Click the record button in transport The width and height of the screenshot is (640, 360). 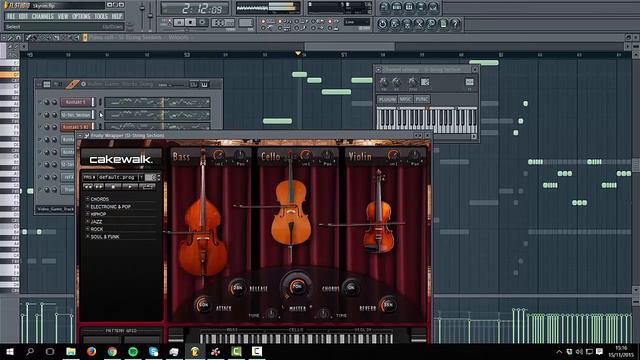tap(202, 22)
